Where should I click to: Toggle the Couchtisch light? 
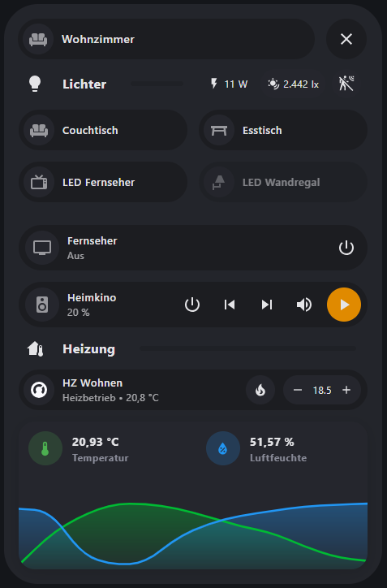103,130
